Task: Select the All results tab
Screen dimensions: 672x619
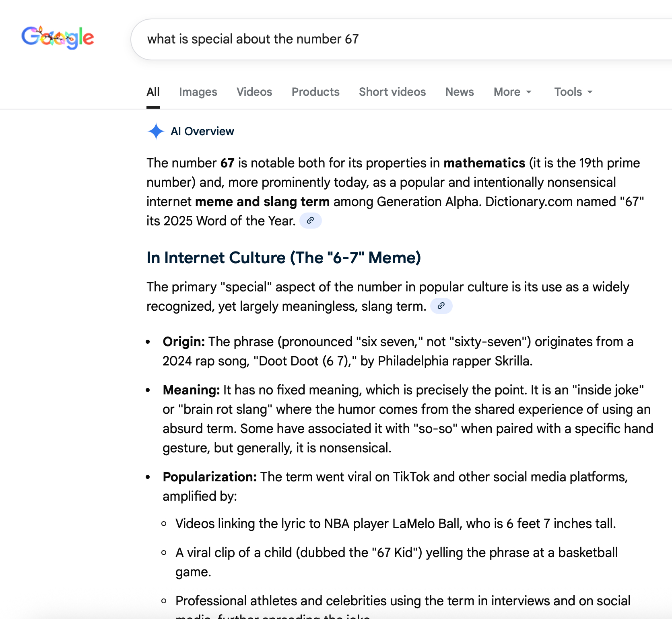Action: [x=153, y=92]
